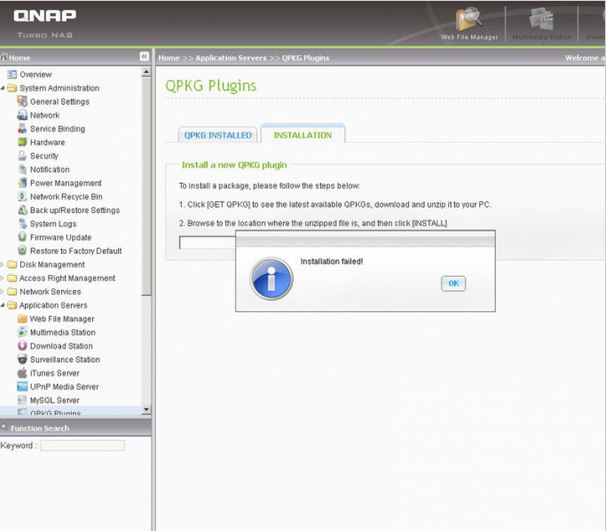This screenshot has height=531, width=607.
Task: Click the QNAP Turbo NAS logo
Action: click(x=45, y=24)
